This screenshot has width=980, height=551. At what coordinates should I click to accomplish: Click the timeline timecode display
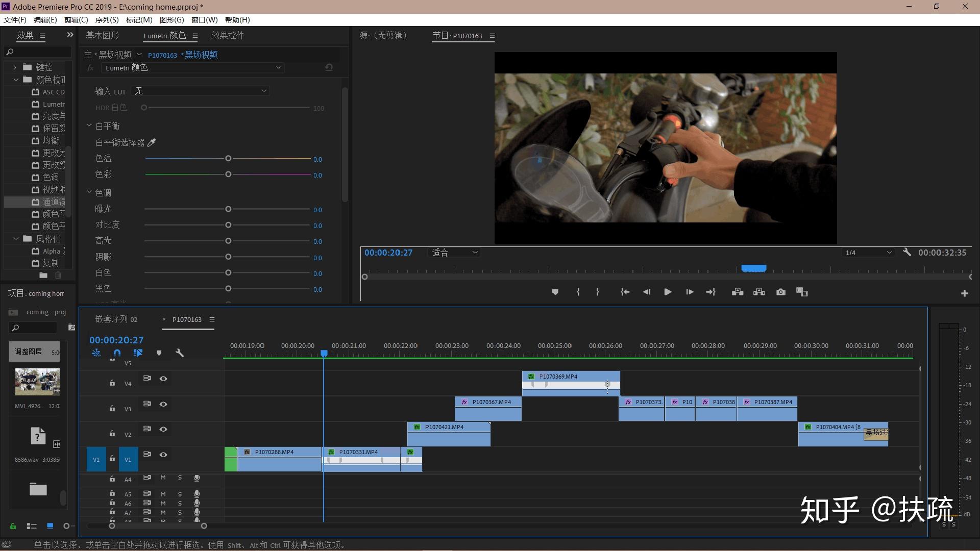click(116, 340)
